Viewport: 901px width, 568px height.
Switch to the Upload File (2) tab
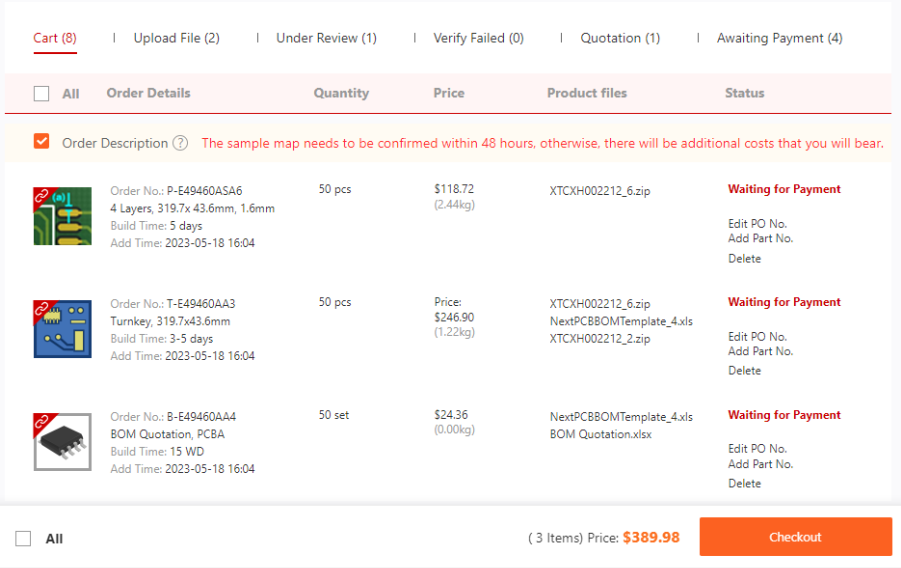click(176, 38)
